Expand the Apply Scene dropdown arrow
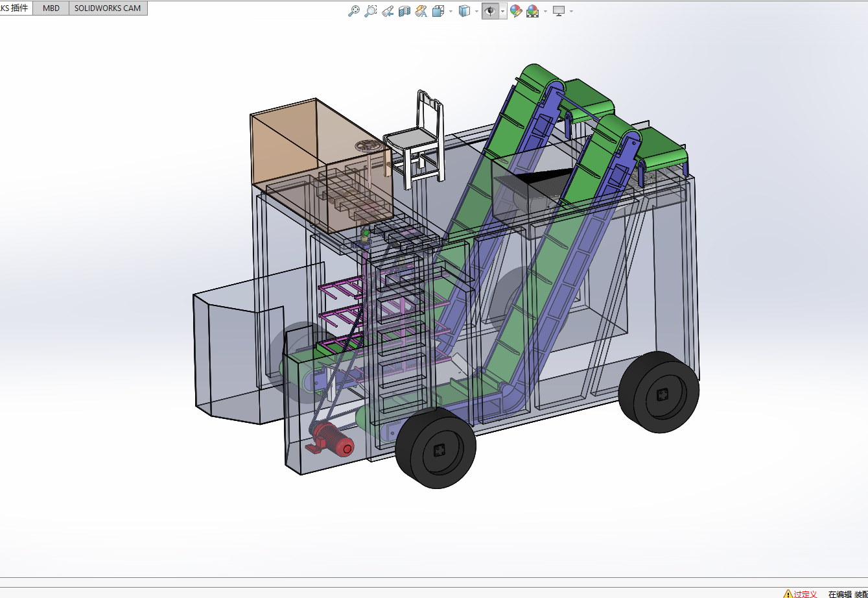This screenshot has height=598, width=868. point(545,11)
